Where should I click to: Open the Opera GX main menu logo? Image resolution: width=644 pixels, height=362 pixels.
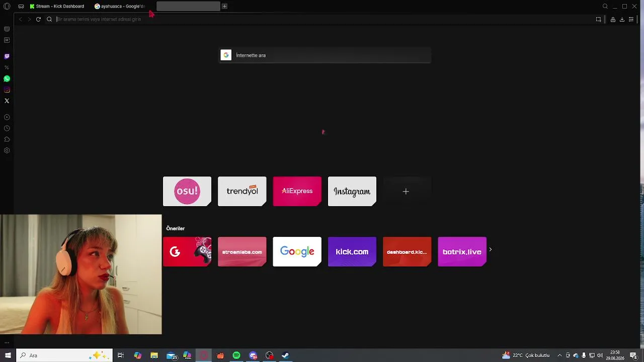7,6
